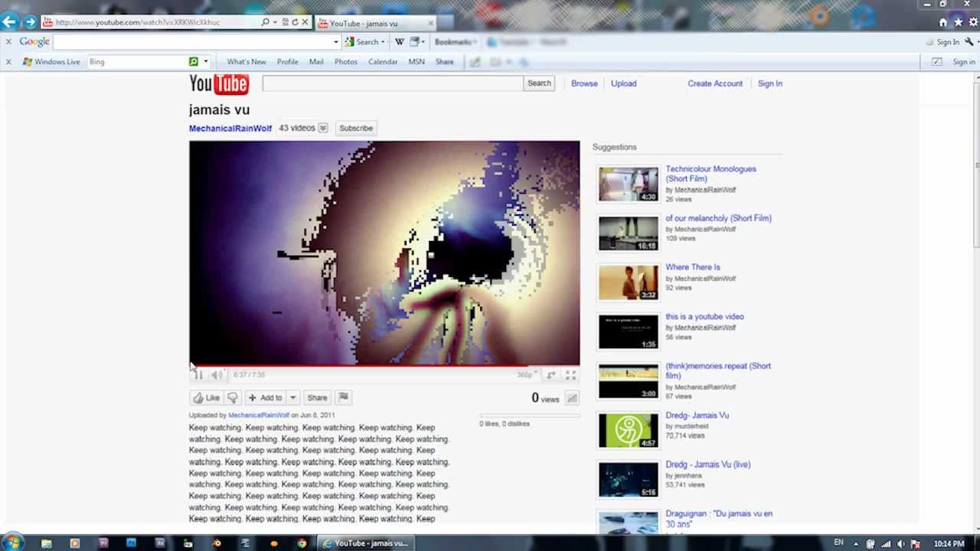The image size is (980, 551).
Task: Click the address bar search magnifier
Action: coord(265,22)
